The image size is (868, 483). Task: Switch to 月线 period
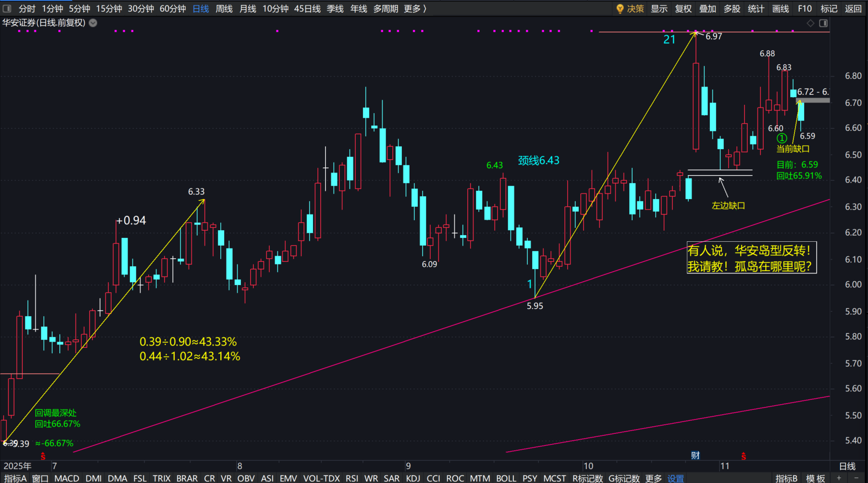[248, 8]
